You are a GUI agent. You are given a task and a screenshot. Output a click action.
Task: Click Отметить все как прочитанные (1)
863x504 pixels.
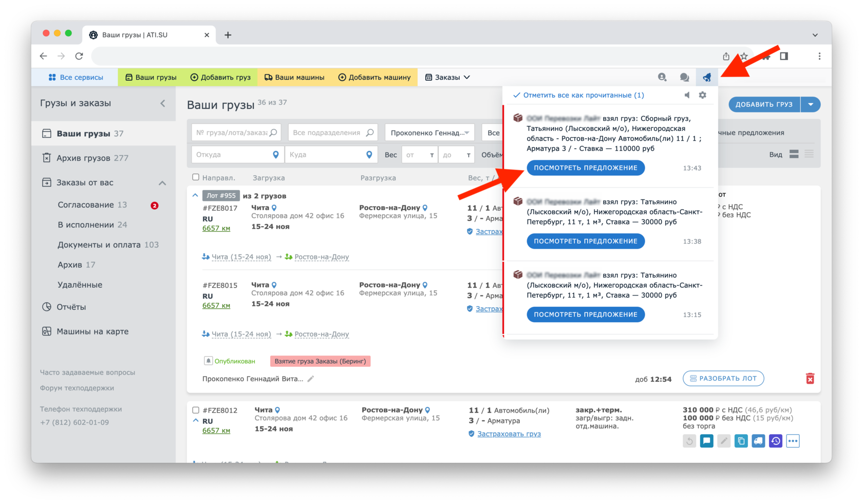point(578,95)
